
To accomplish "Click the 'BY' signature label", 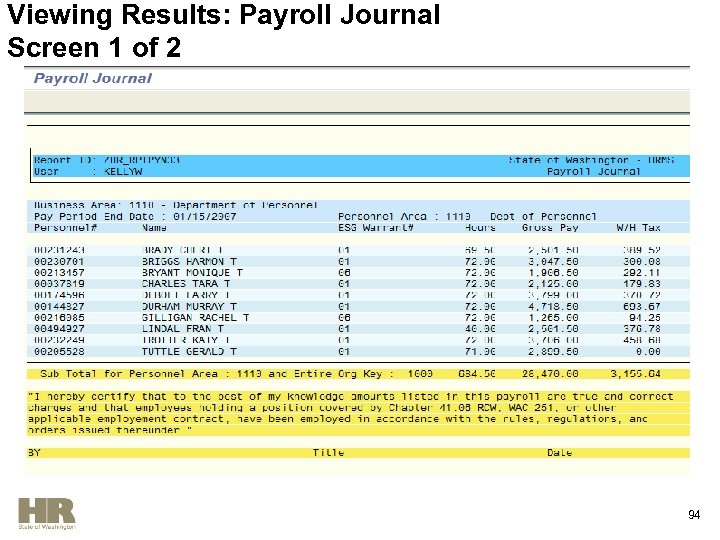I will click(x=34, y=453).
